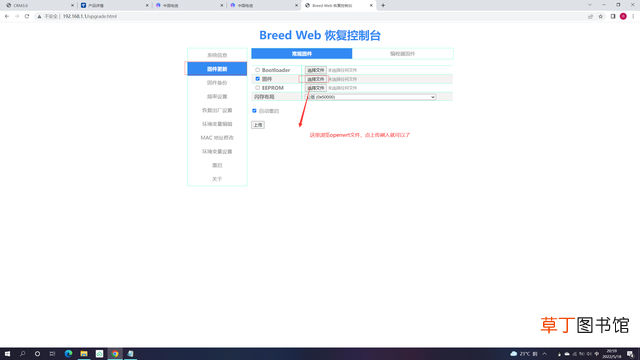Screen dimensions: 640x360
Task: Open the new tab plus button
Action: (383, 5)
